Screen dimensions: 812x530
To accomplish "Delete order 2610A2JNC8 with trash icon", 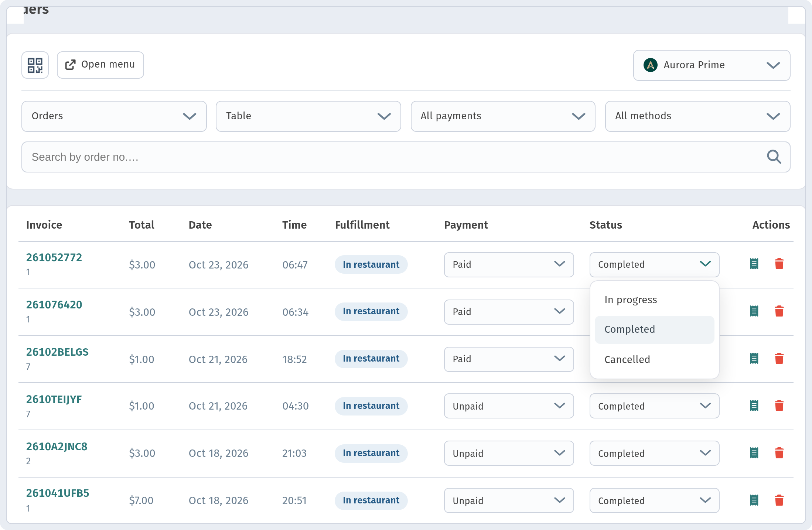I will coord(779,453).
